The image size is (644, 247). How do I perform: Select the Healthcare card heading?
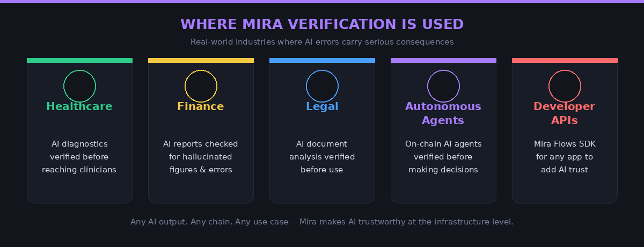click(x=79, y=106)
